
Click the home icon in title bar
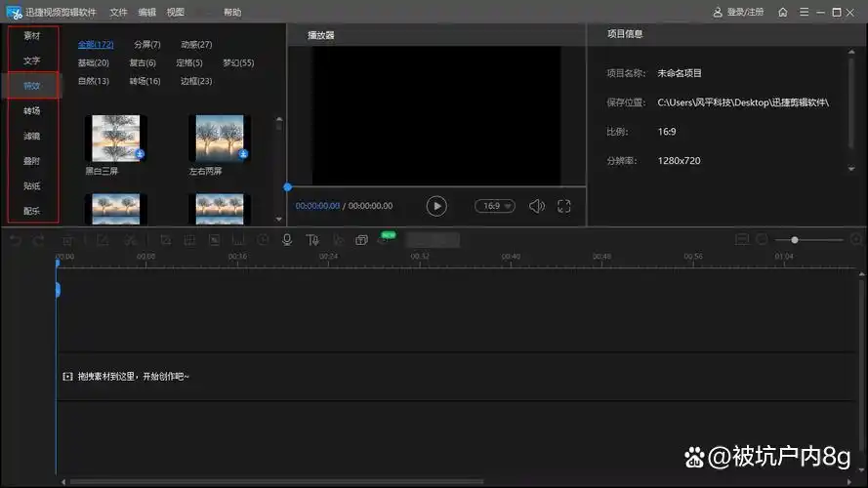point(782,12)
